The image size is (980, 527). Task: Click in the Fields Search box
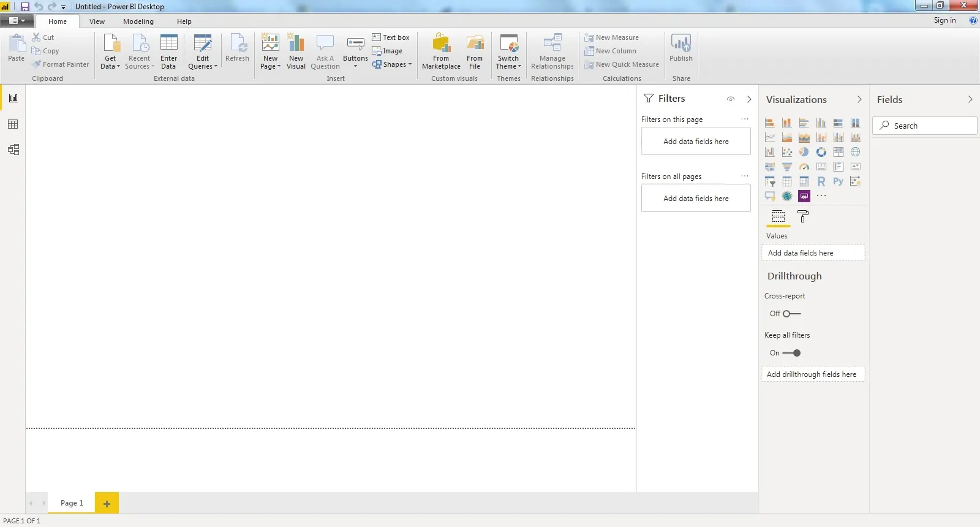(x=925, y=126)
